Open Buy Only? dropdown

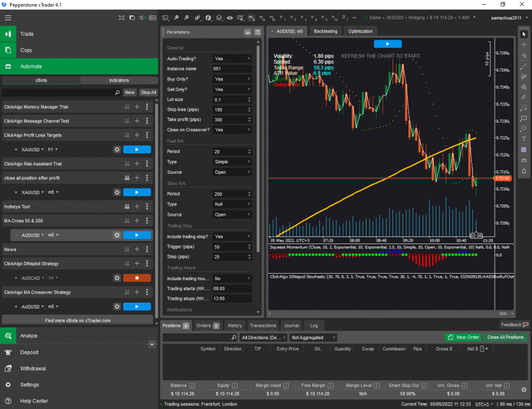coord(232,79)
